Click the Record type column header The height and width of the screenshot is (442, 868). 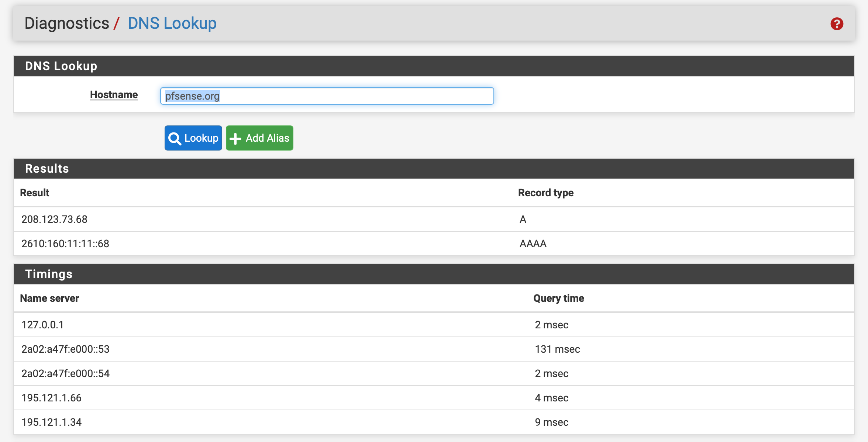tap(546, 193)
